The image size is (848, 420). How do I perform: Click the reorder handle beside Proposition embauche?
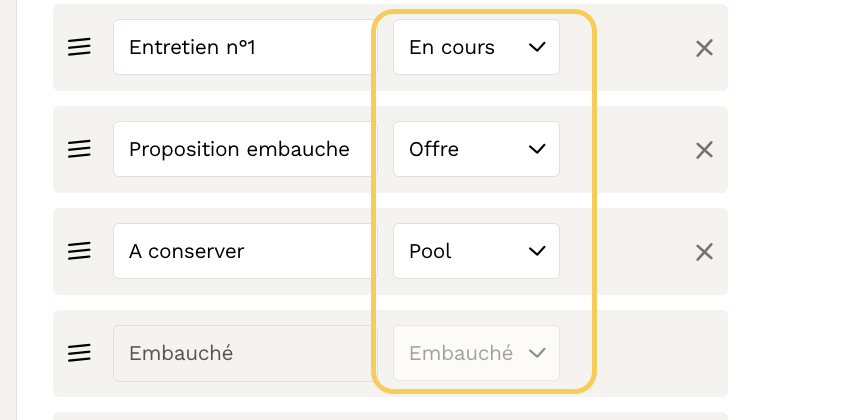(79, 149)
